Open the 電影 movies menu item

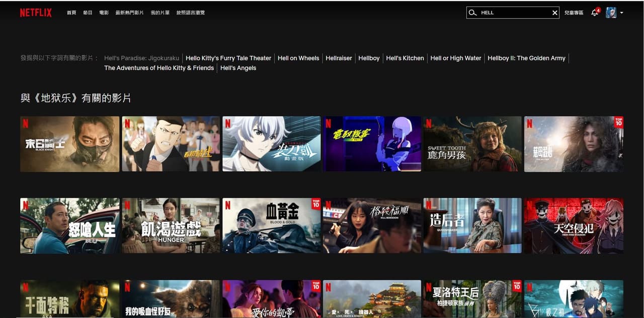(104, 13)
